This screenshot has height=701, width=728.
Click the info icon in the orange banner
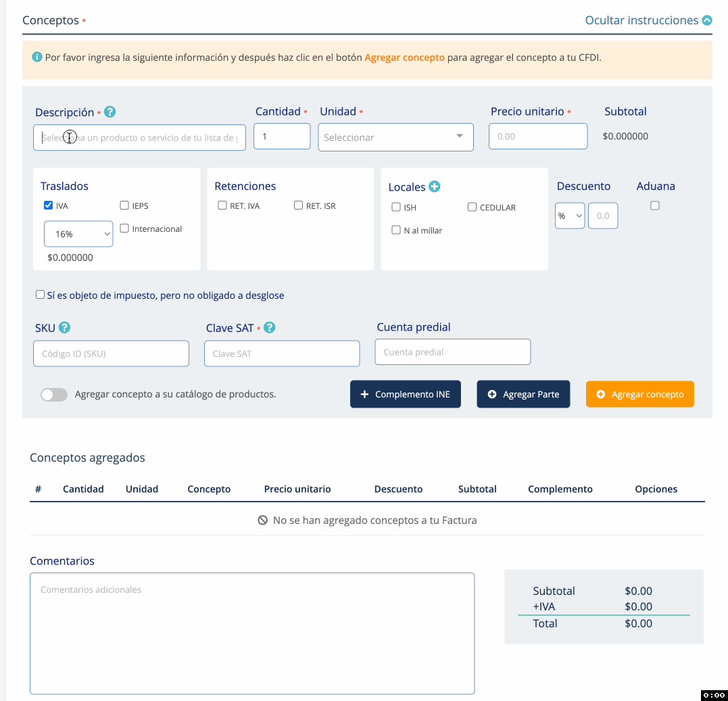point(37,57)
